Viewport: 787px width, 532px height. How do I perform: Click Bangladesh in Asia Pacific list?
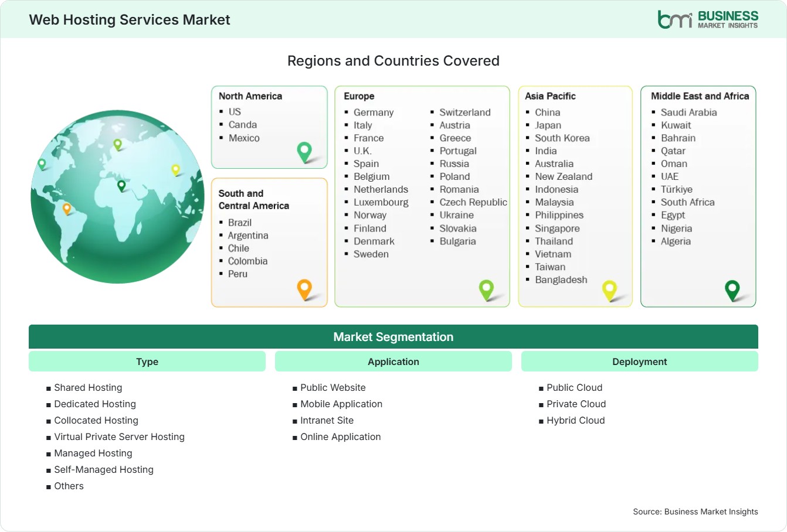pyautogui.click(x=561, y=280)
